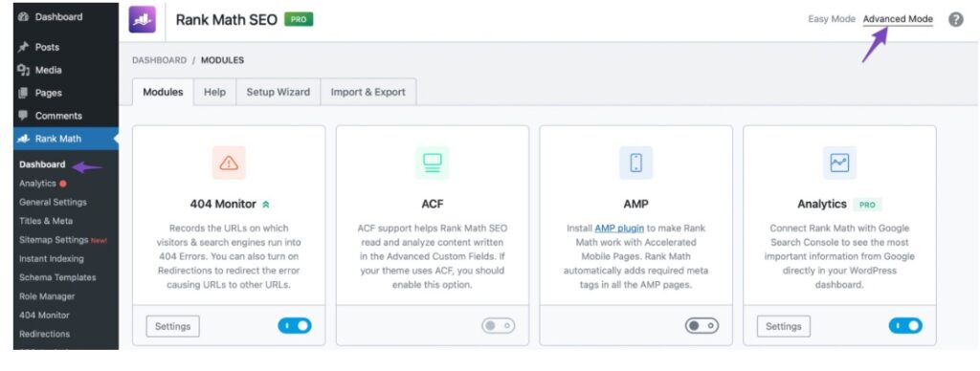
Task: Enable the ACF module toggle
Action: tap(498, 326)
